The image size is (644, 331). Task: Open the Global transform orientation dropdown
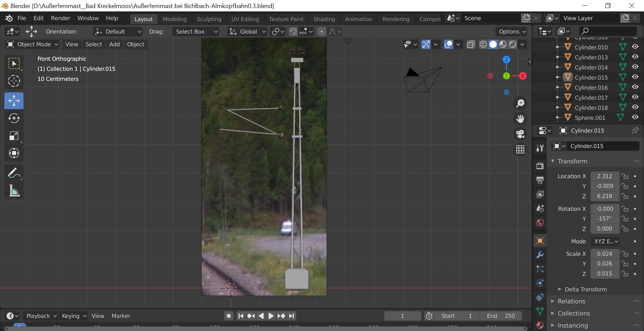[248, 32]
